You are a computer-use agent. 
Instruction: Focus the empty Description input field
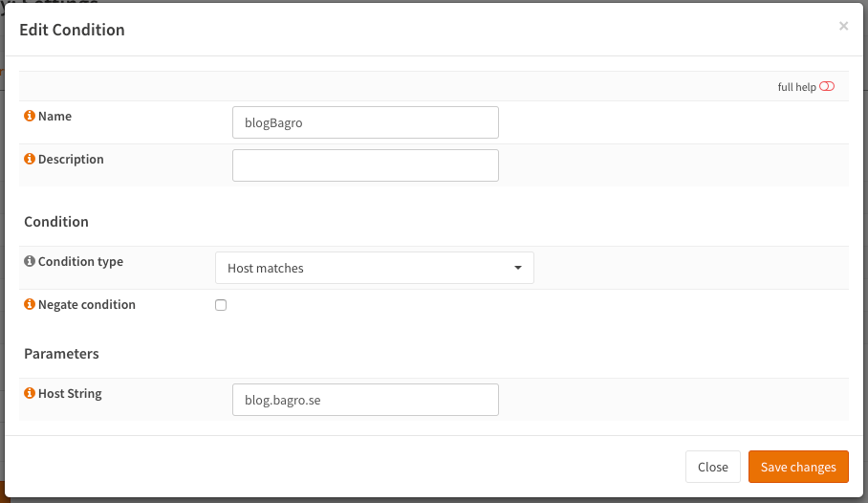point(365,165)
